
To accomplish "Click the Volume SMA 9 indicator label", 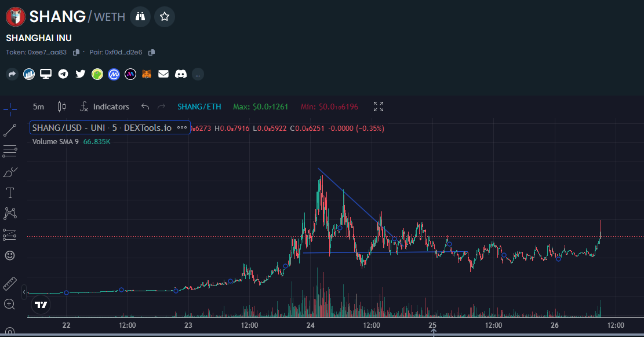I will click(56, 142).
